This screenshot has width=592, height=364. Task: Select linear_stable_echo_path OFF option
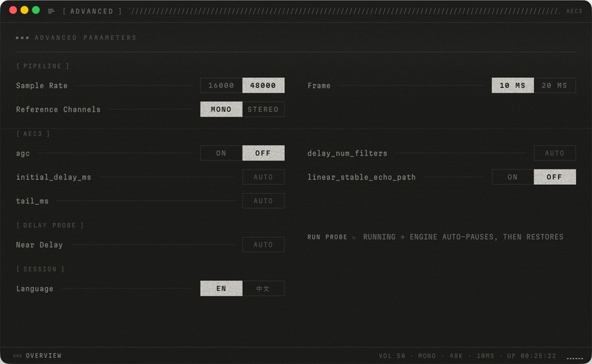click(555, 177)
